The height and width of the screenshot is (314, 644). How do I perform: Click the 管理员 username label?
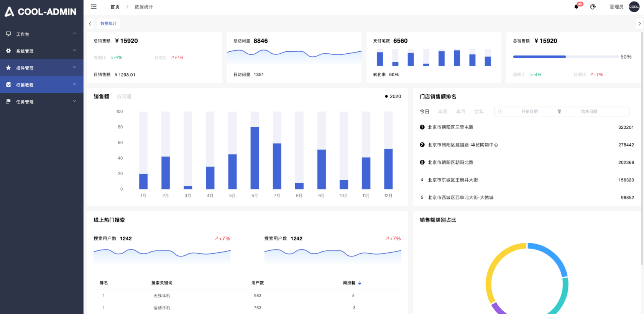[616, 7]
